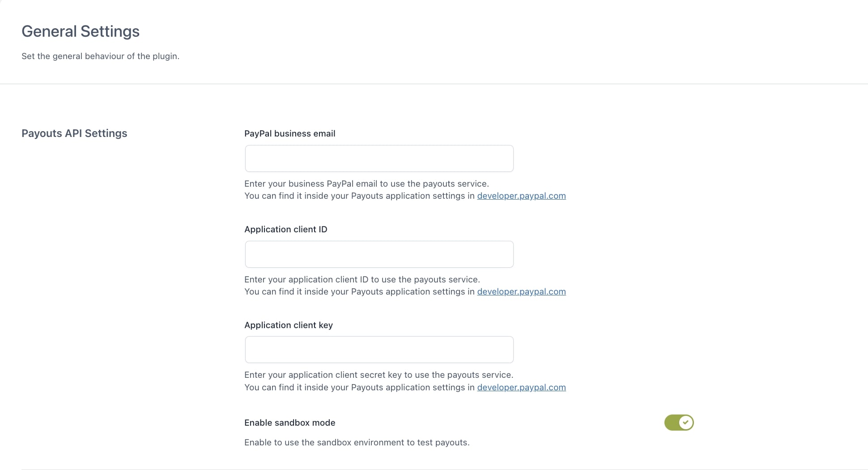Select the Application client key input field
Image resolution: width=868 pixels, height=470 pixels.
[x=379, y=350]
